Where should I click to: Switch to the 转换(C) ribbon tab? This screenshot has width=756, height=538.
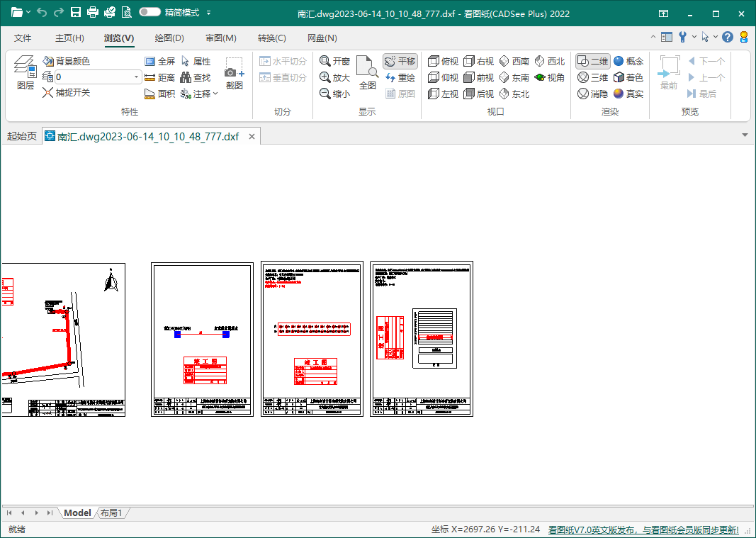coord(272,38)
